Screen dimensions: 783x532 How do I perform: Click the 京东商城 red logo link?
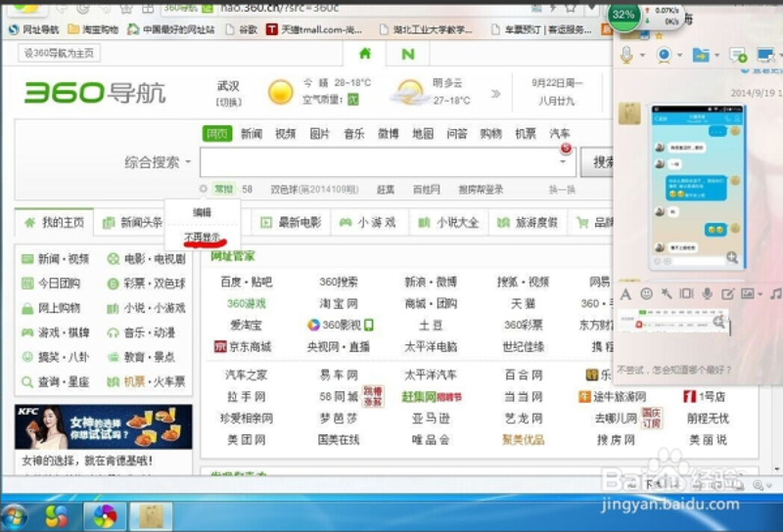[243, 347]
